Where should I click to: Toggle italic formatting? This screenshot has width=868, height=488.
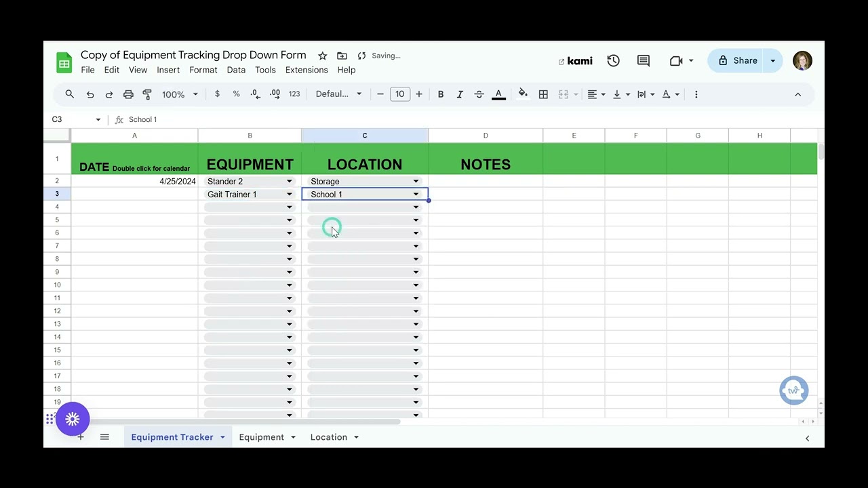460,94
